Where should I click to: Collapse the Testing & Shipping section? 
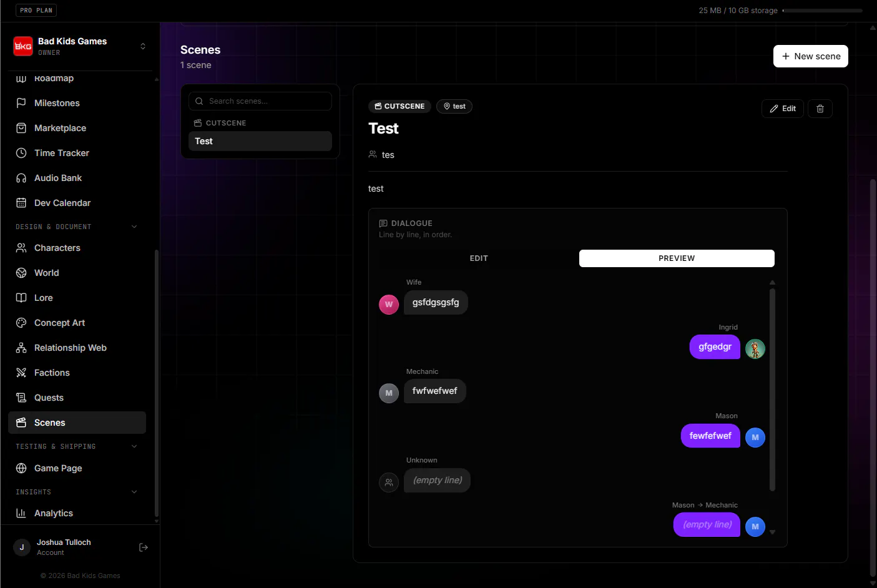pos(134,446)
